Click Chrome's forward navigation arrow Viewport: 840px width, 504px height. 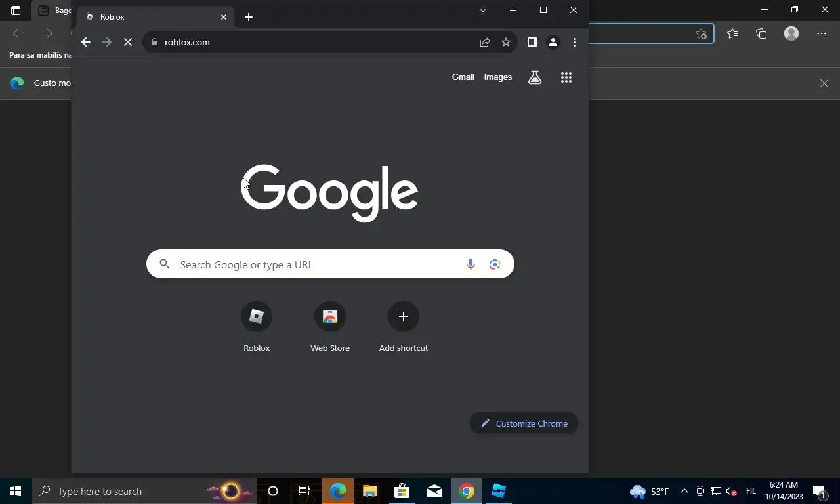(107, 42)
